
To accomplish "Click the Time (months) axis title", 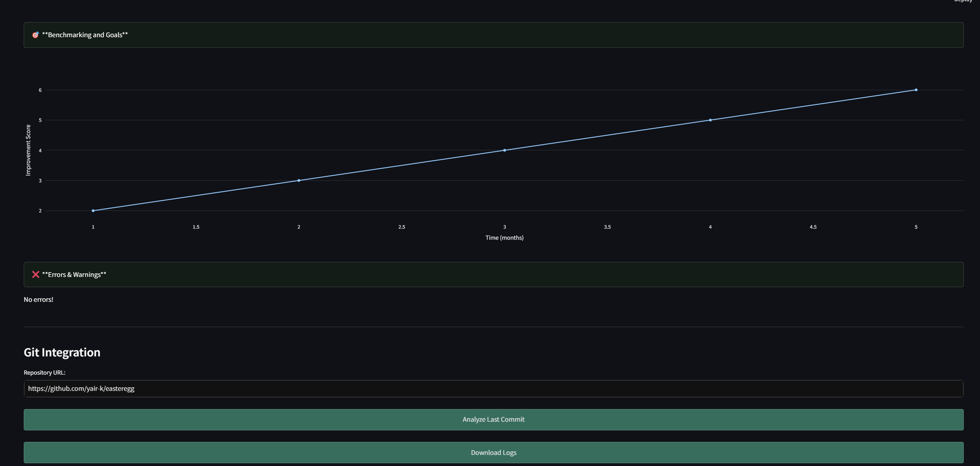I will [504, 238].
